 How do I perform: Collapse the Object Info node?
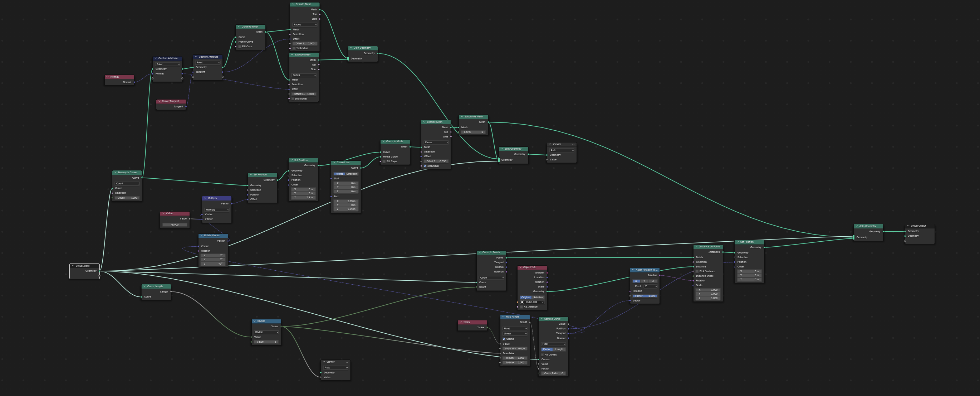[520, 267]
